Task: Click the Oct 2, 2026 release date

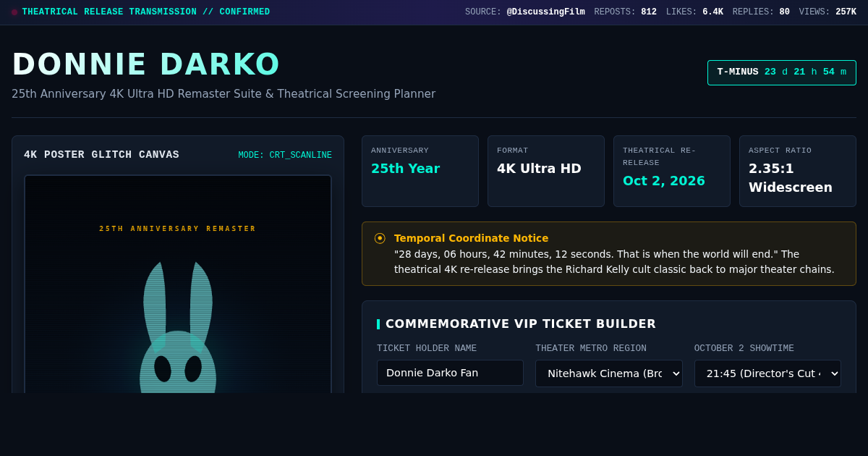Action: tap(664, 181)
